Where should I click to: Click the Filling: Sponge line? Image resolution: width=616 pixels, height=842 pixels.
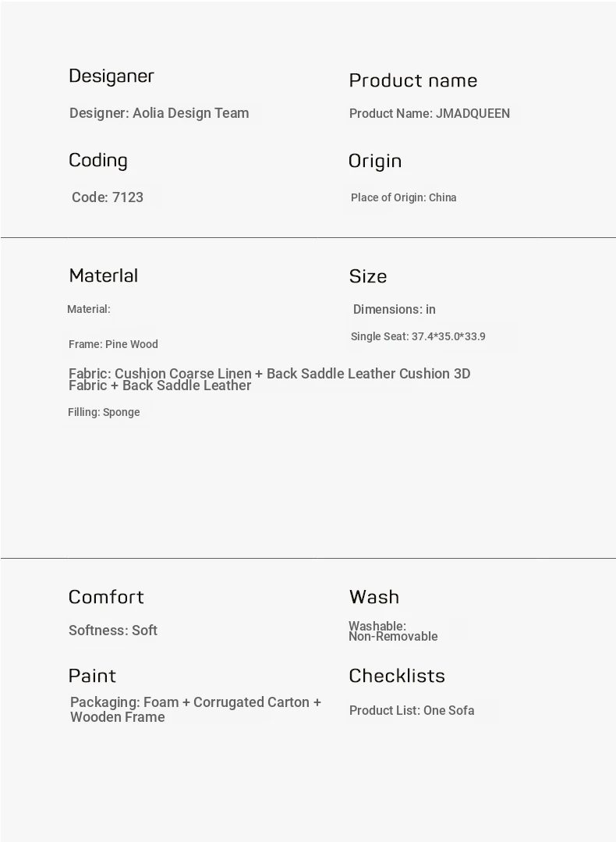pos(104,412)
